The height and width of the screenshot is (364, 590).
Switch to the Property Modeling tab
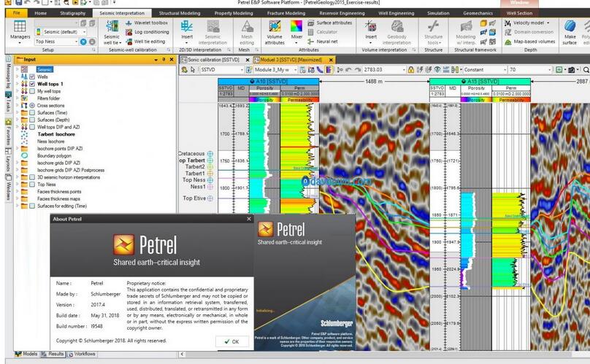click(x=233, y=13)
